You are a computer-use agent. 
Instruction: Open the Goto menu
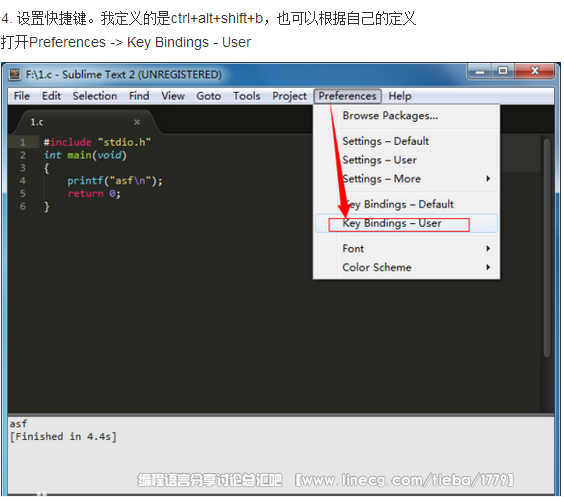pos(208,96)
